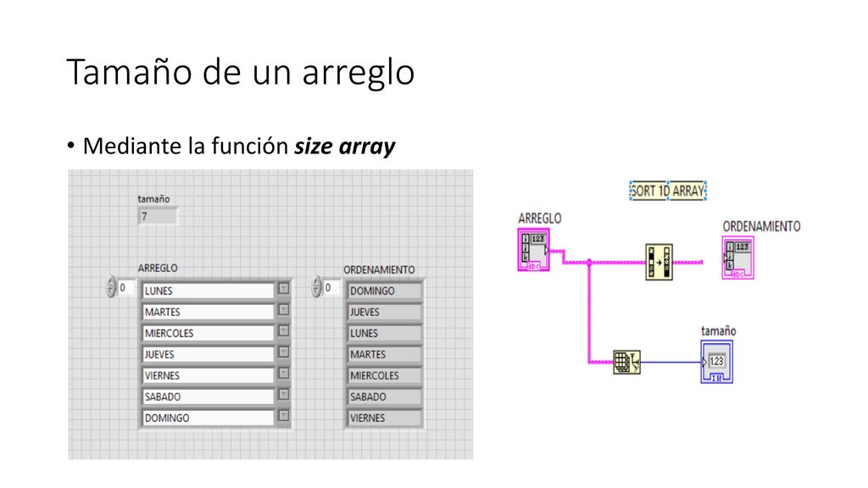Screen dimensions: 868x488
Task: Click the tamaño label in the block diagram
Action: pyautogui.click(x=718, y=331)
